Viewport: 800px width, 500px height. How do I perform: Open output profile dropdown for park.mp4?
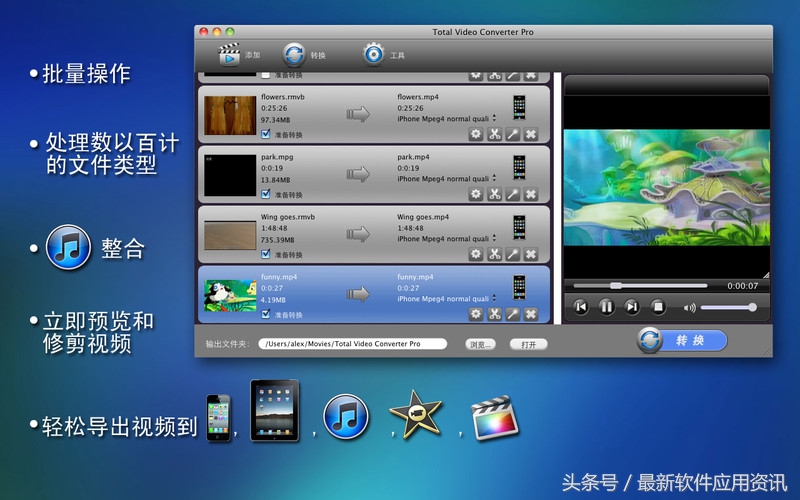(446, 179)
